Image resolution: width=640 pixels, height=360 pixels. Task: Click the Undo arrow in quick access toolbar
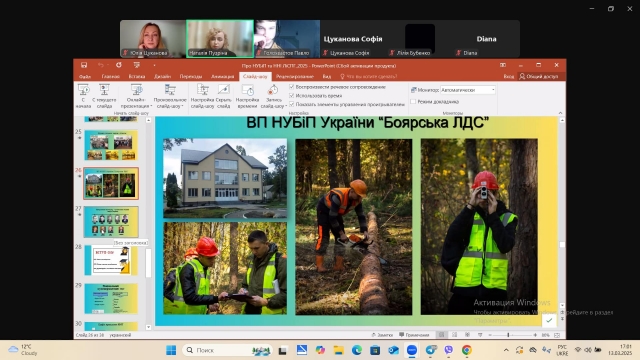click(100, 65)
